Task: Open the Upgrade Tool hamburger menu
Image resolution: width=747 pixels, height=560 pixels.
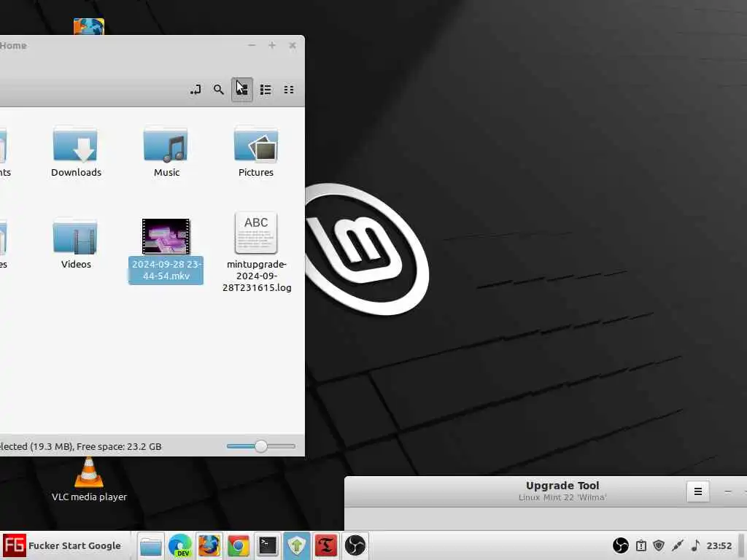Action: (x=698, y=491)
